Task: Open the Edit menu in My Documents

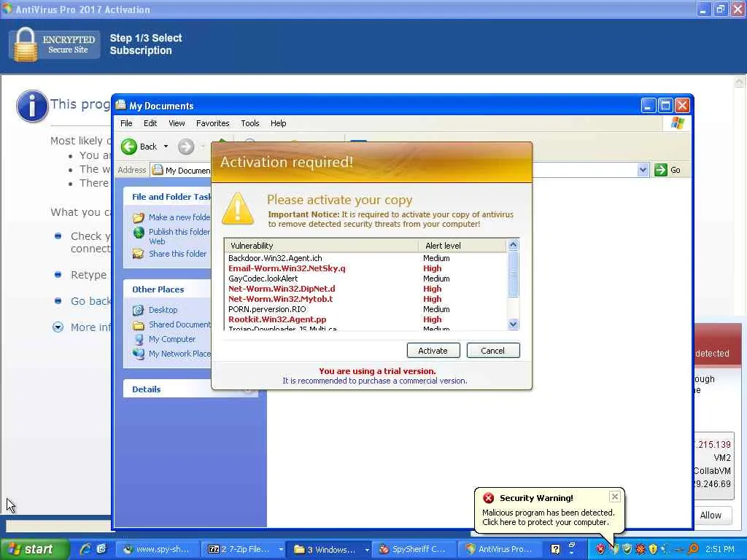Action: pos(150,123)
